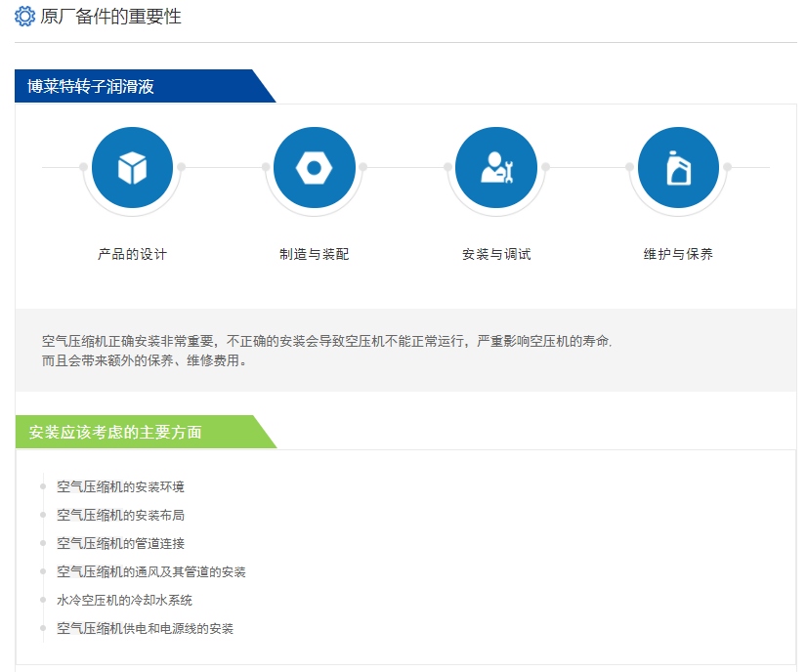Click paragraph line 而且会带来额外的保养、维修费用
The width and height of the screenshot is (807, 672).
(145, 360)
